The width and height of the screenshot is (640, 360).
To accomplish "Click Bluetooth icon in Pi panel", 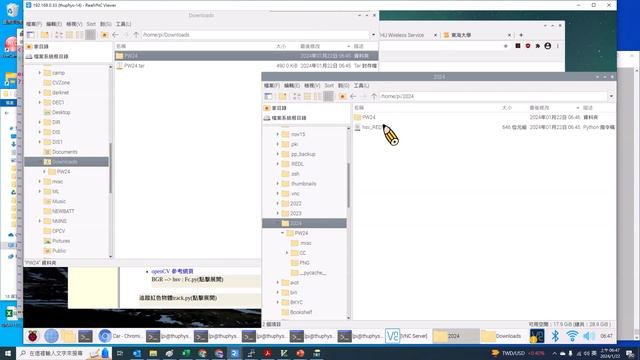I will tap(555, 336).
